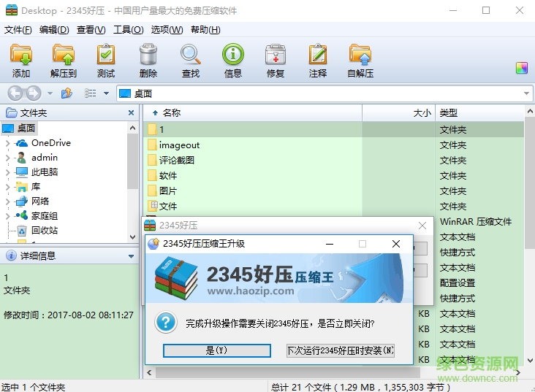Expand the 此电脑 tree node
The height and width of the screenshot is (392, 535).
pos(8,172)
